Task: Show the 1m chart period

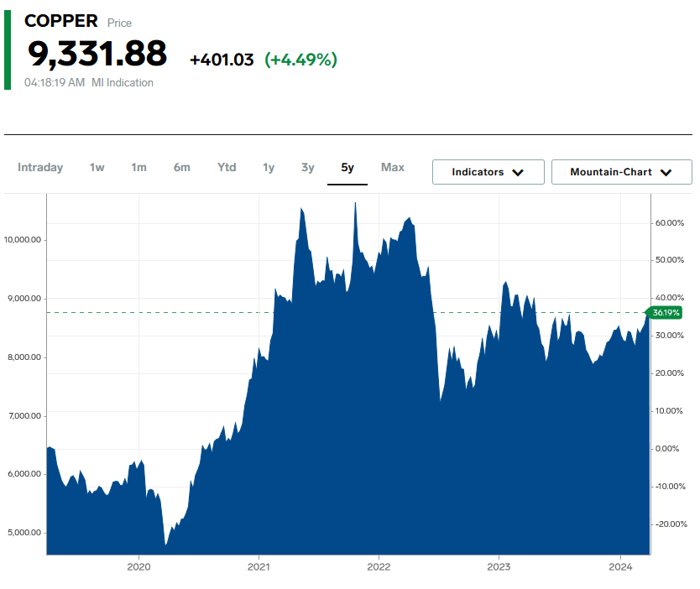Action: tap(138, 167)
